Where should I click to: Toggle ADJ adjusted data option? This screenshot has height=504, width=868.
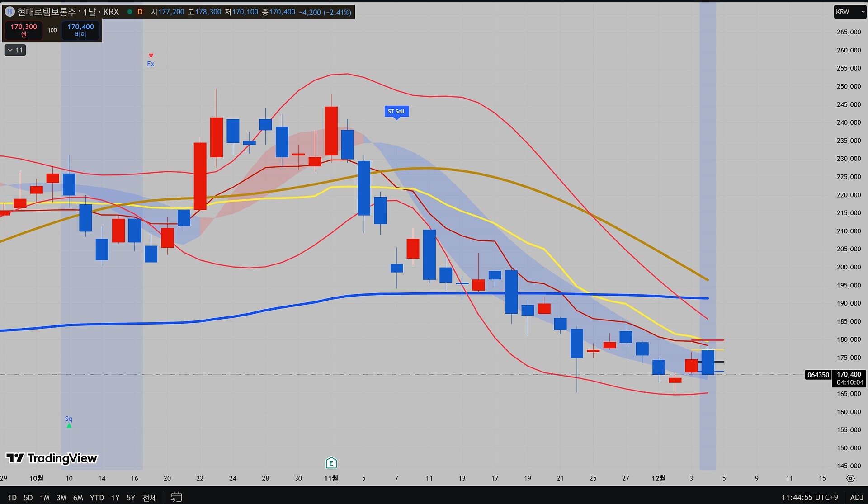click(x=856, y=497)
